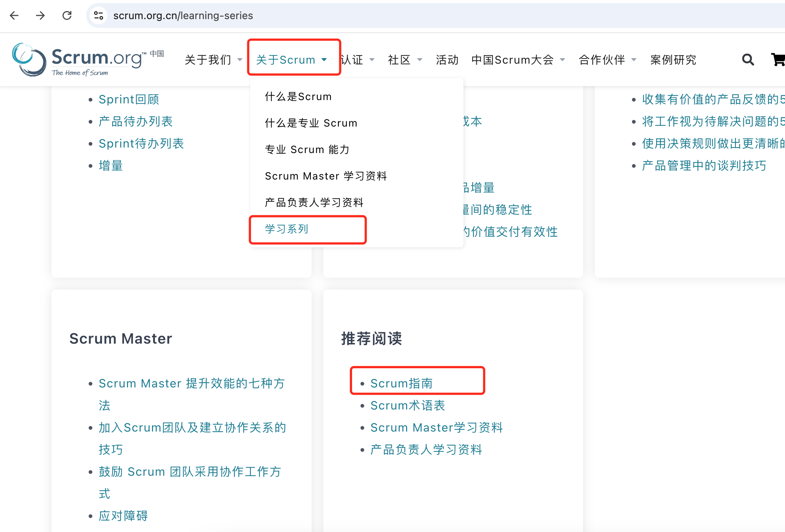Expand the 认证 menu dropdown

[372, 60]
